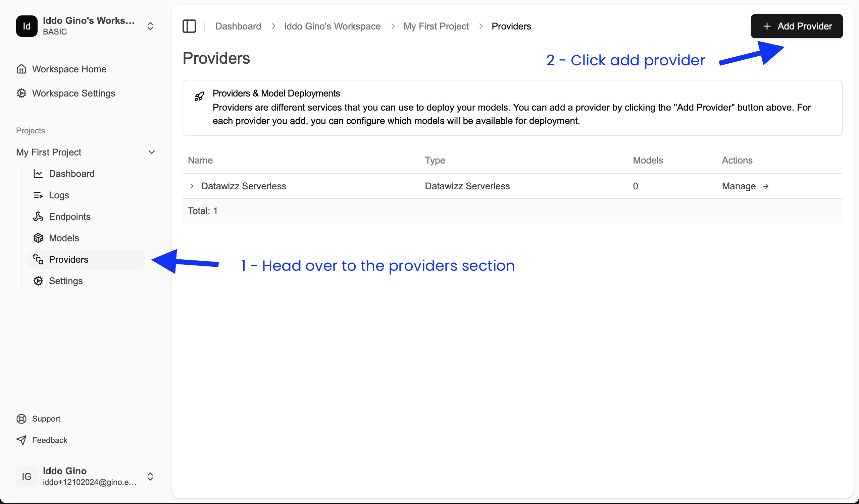
Task: Collapse My First Project in sidebar
Action: (x=152, y=152)
